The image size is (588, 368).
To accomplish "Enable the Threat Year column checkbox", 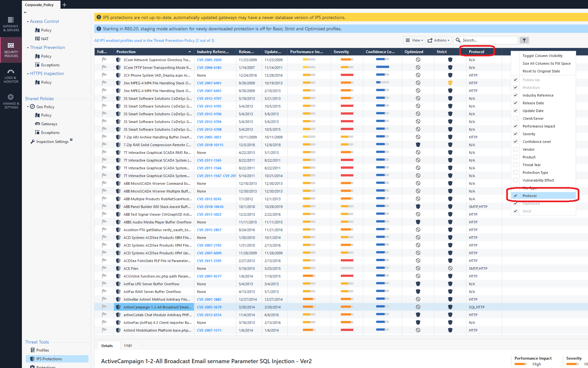I will tap(516, 165).
